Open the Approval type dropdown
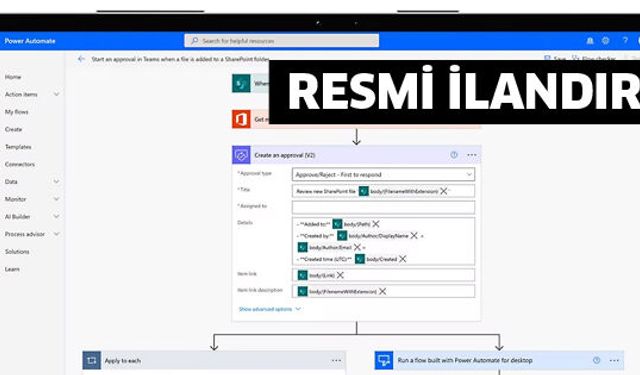640x375 pixels. [383, 175]
